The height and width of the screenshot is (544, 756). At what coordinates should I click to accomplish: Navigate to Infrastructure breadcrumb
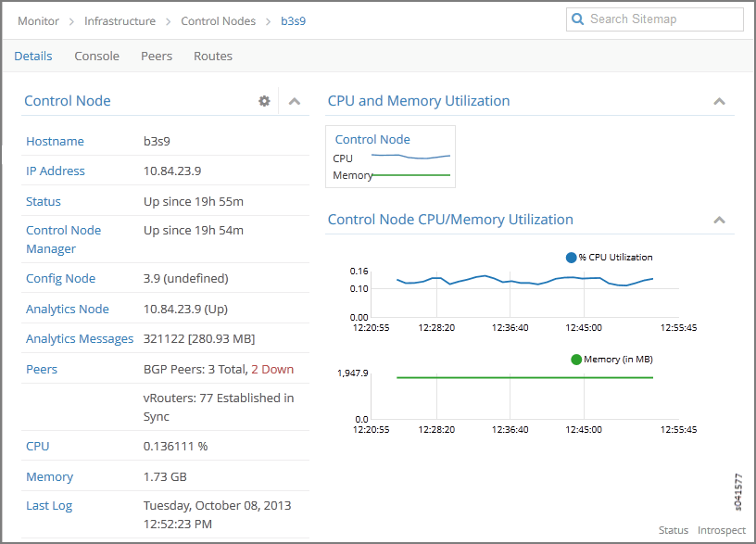(x=120, y=20)
